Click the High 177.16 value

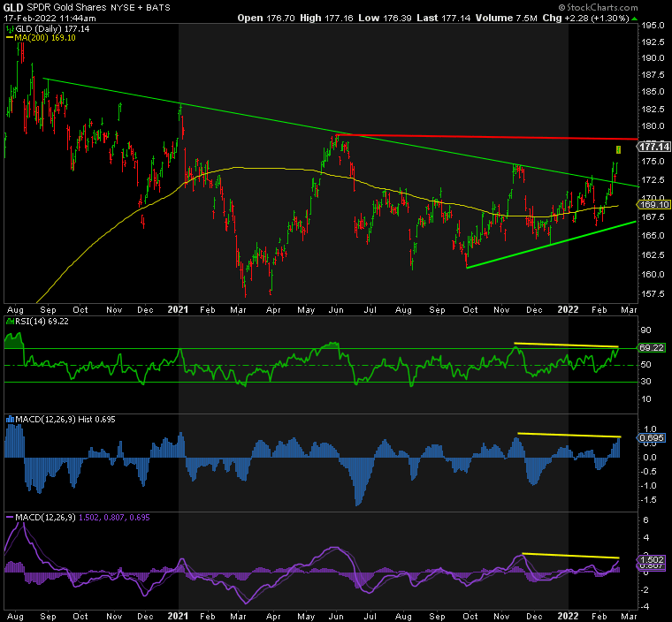[x=326, y=18]
